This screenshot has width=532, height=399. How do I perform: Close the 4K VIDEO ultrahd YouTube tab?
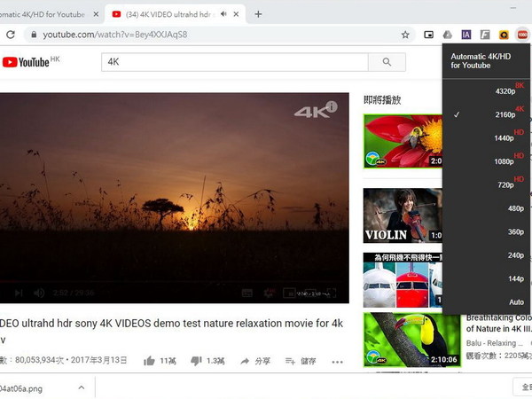236,14
